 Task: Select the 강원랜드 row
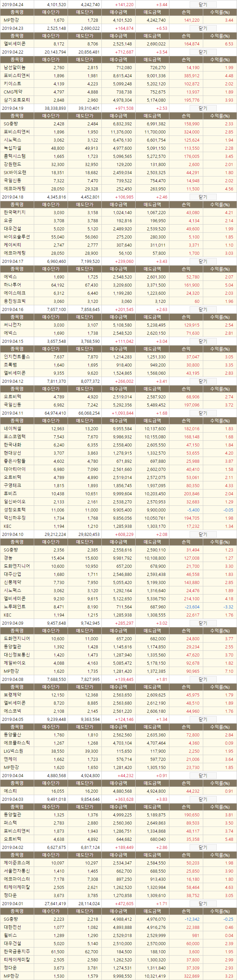pyautogui.click(x=118, y=164)
